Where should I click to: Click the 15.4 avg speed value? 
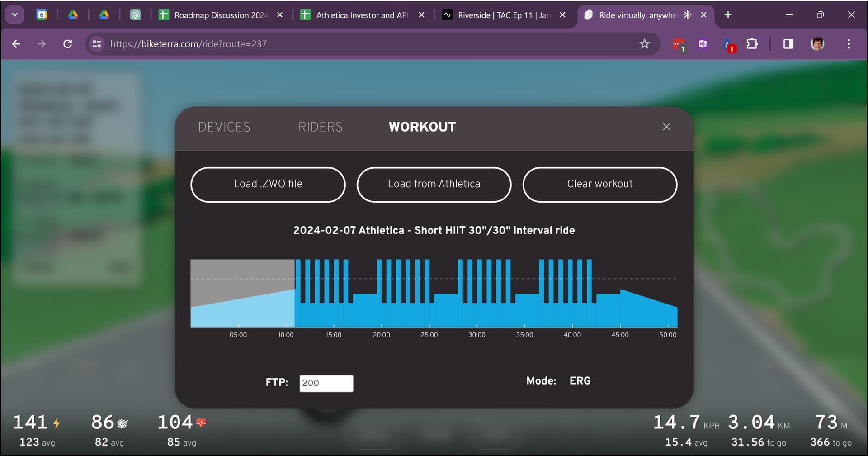point(686,442)
